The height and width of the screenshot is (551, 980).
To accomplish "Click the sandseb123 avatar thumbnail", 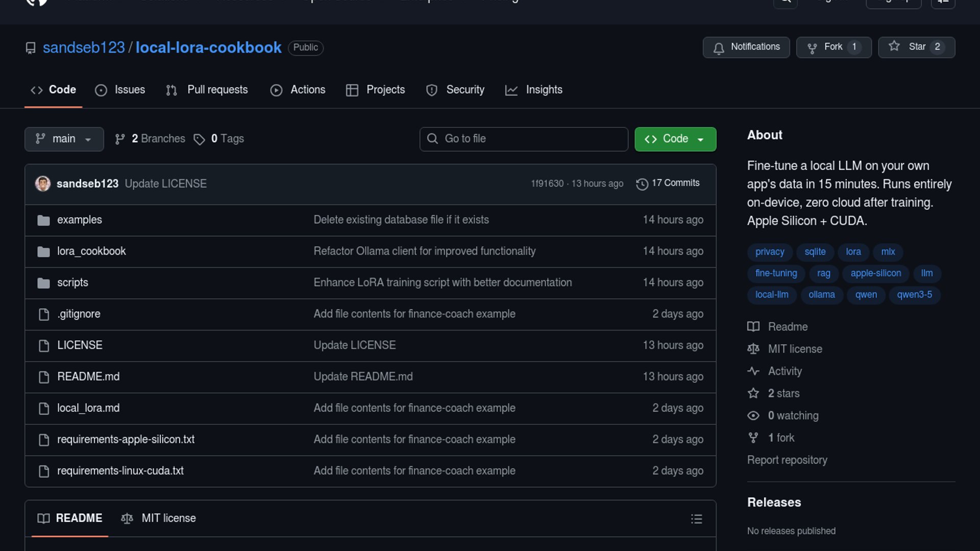I will pyautogui.click(x=43, y=184).
